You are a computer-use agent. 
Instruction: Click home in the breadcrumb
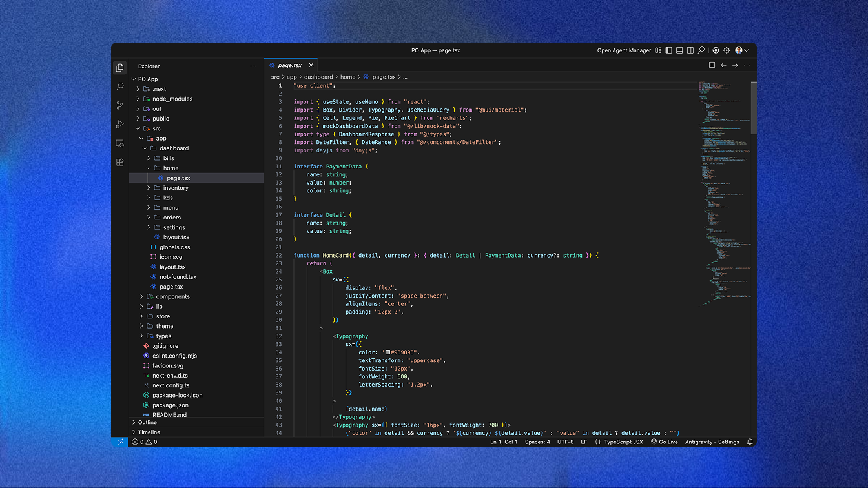tap(348, 77)
